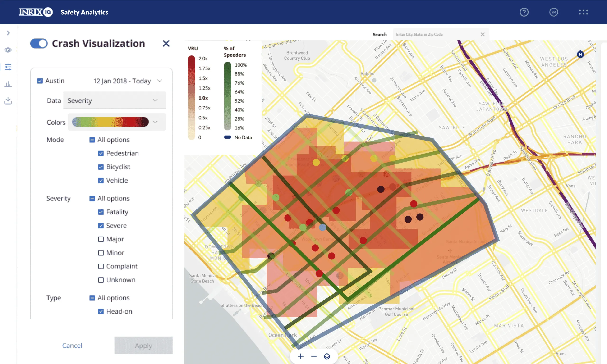Enable the Major severity checkbox
Screen dimensions: 607x364
click(101, 239)
